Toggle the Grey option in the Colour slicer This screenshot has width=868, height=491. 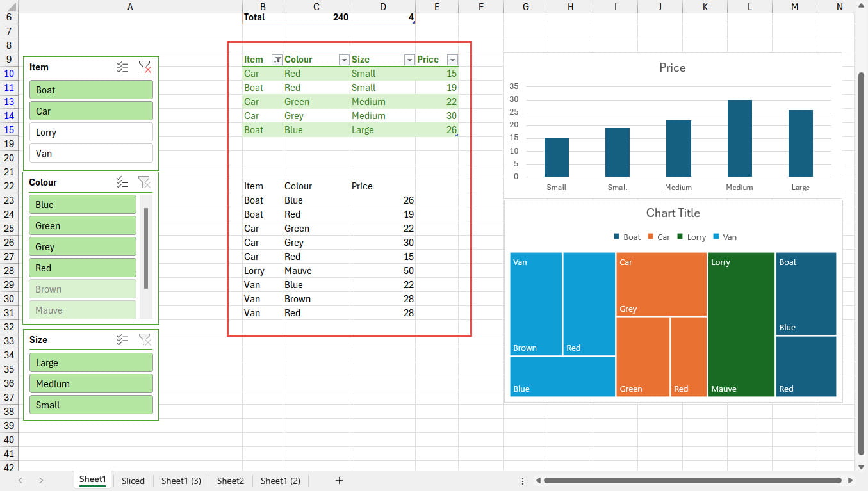click(x=82, y=247)
